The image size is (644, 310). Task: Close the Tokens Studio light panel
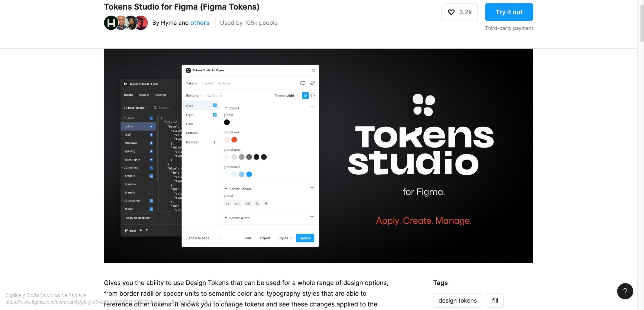pyautogui.click(x=313, y=70)
